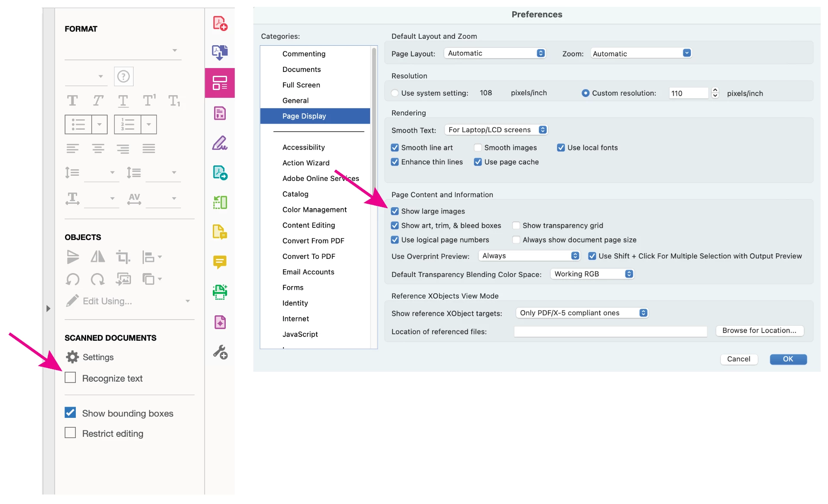
Task: Choose Content Editing category
Action: pos(308,225)
